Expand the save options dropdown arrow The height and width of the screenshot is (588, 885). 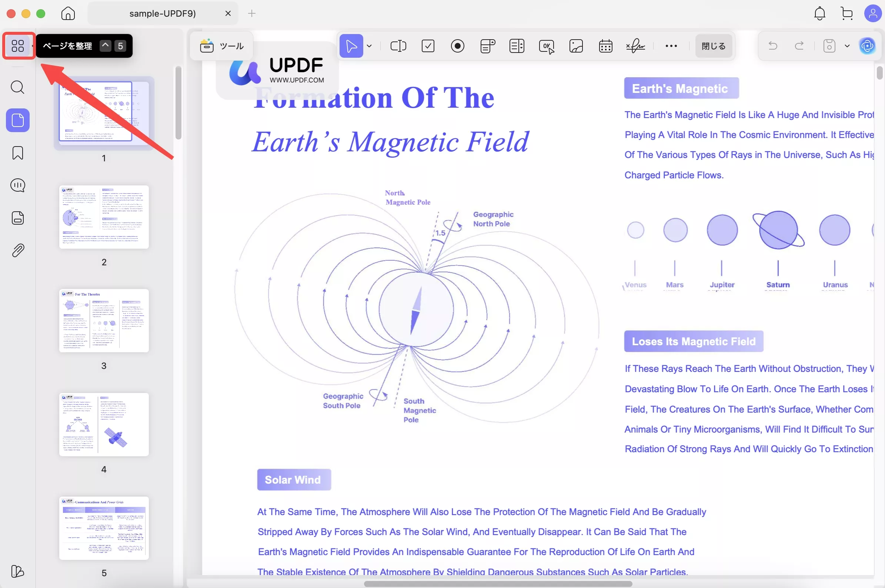click(847, 46)
